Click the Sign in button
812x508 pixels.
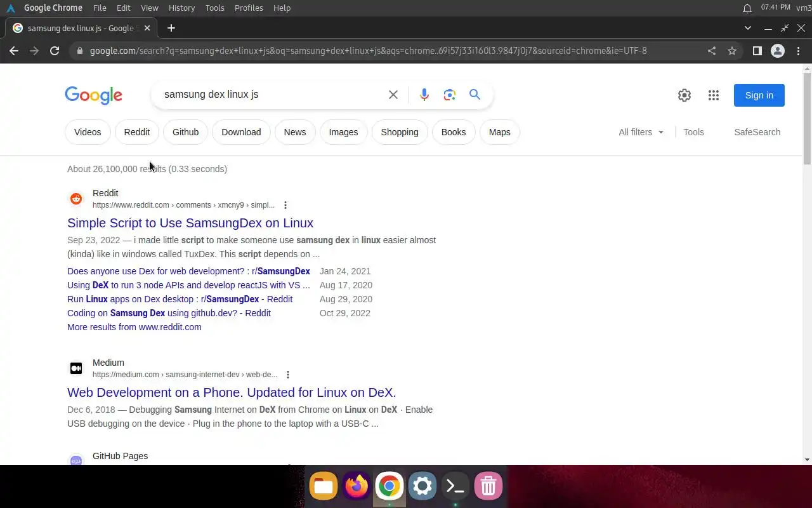click(x=759, y=95)
